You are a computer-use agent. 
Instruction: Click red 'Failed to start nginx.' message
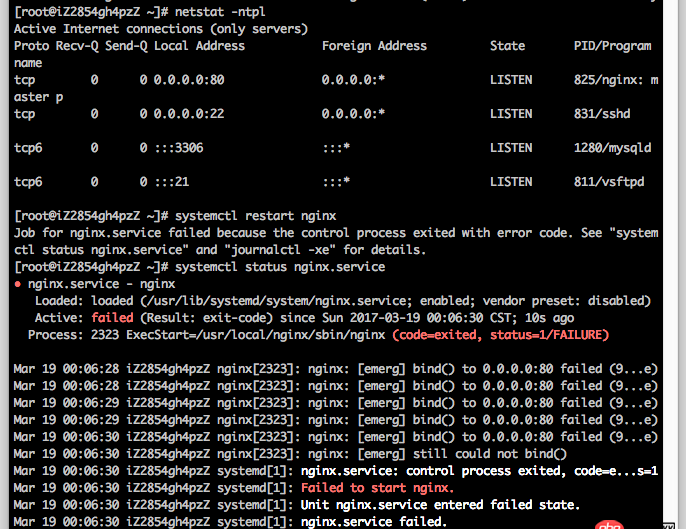coord(378,488)
